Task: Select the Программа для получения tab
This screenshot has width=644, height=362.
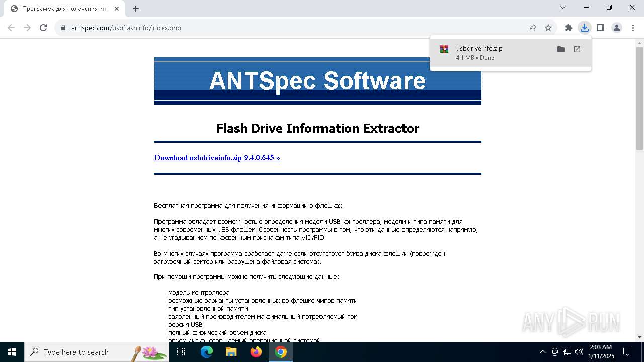Action: pyautogui.click(x=64, y=9)
